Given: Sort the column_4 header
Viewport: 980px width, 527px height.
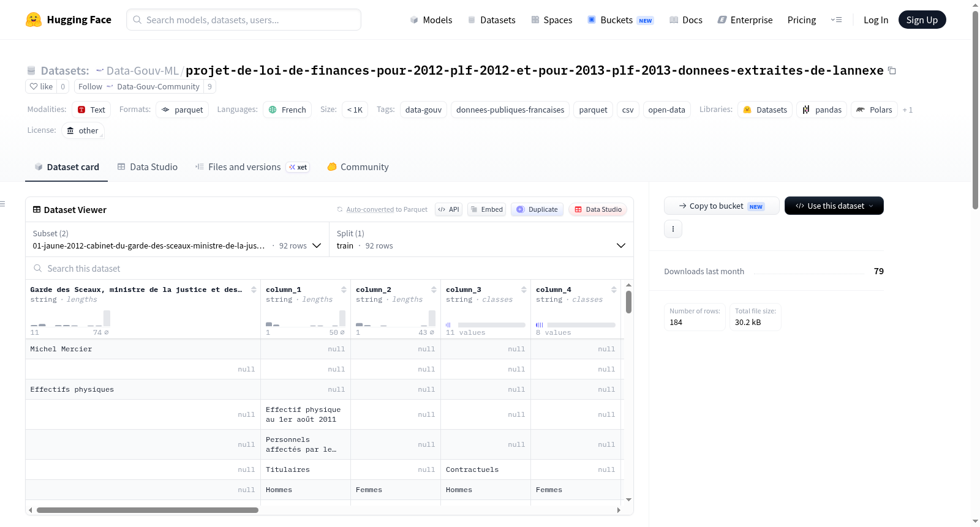Looking at the screenshot, I should tap(614, 290).
